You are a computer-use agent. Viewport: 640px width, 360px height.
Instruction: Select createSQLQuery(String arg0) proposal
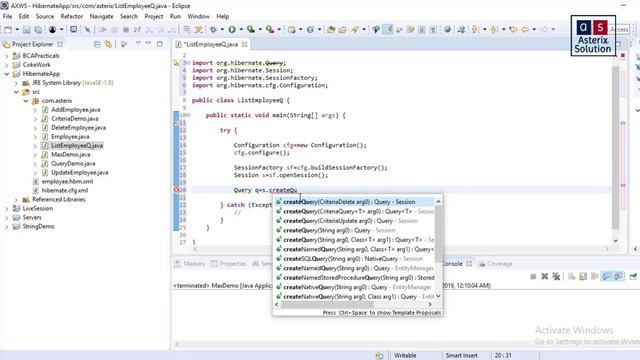[355, 259]
